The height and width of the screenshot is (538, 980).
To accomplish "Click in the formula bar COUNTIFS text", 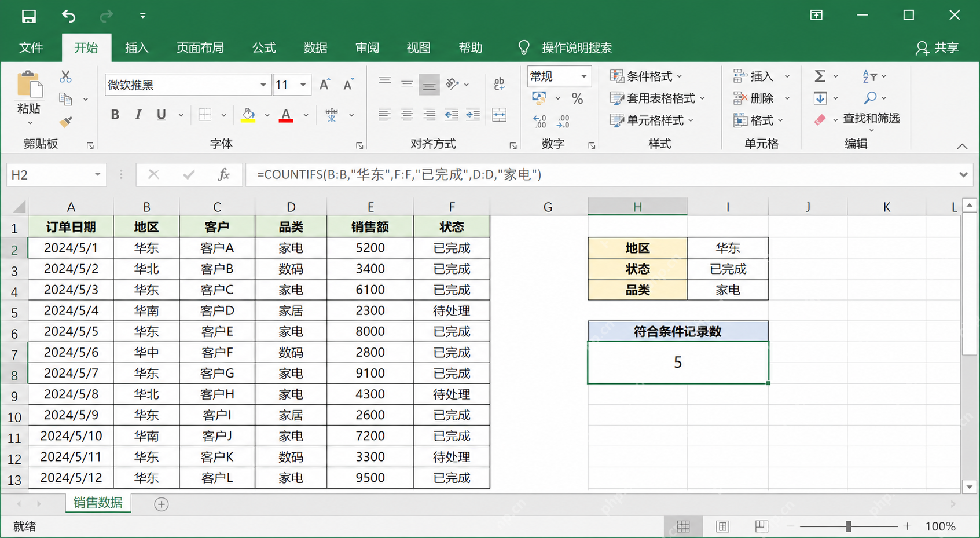I will point(399,174).
